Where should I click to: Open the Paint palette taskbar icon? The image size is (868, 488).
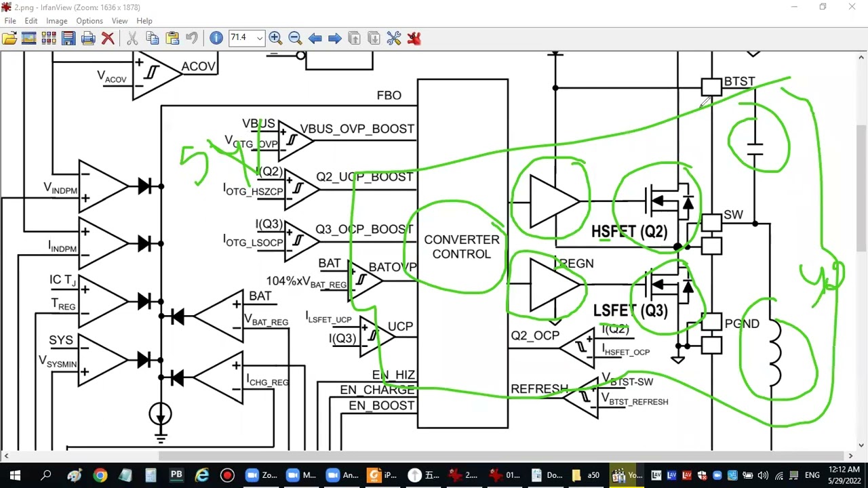point(75,475)
